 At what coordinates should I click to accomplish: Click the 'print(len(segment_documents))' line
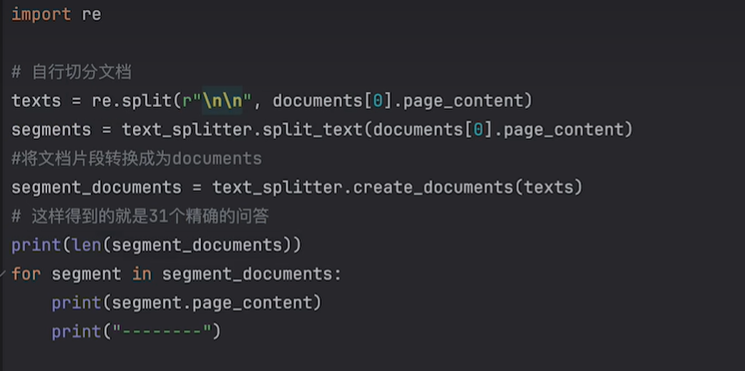156,245
